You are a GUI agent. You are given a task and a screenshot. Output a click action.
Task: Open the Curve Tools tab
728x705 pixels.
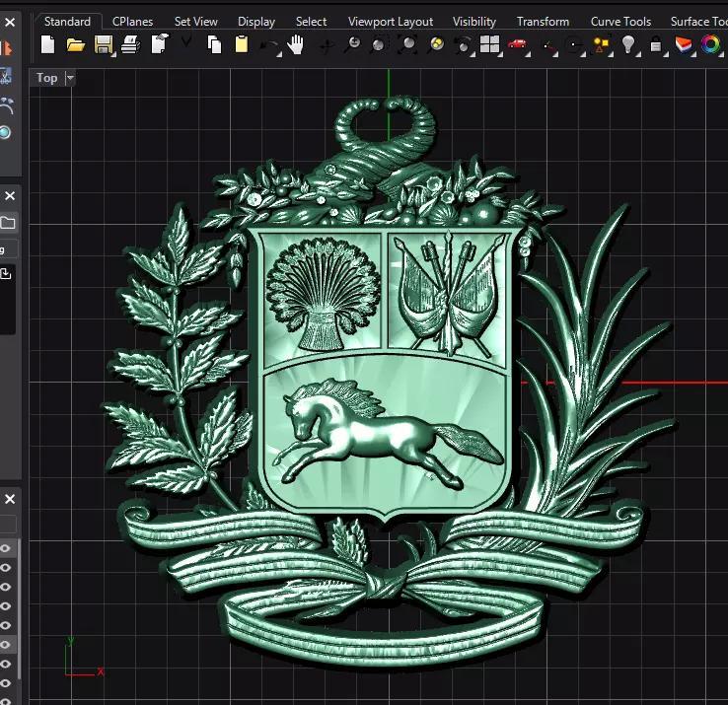620,21
